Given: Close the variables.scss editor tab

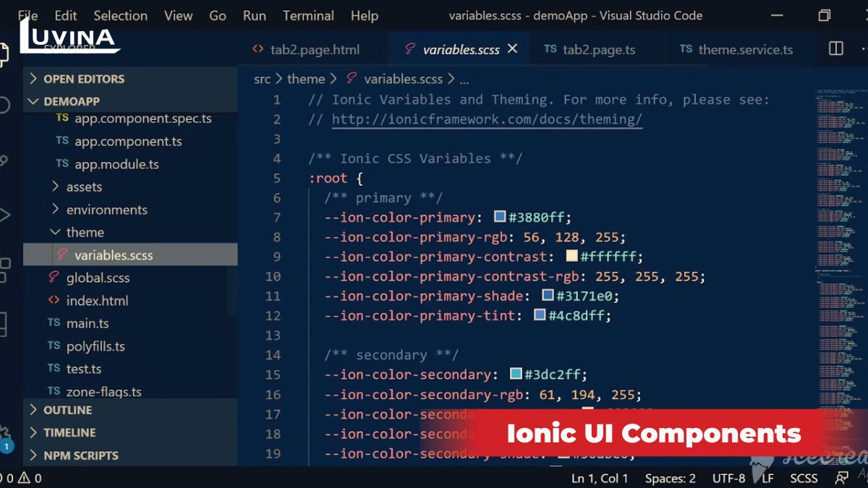Looking at the screenshot, I should click(x=513, y=48).
